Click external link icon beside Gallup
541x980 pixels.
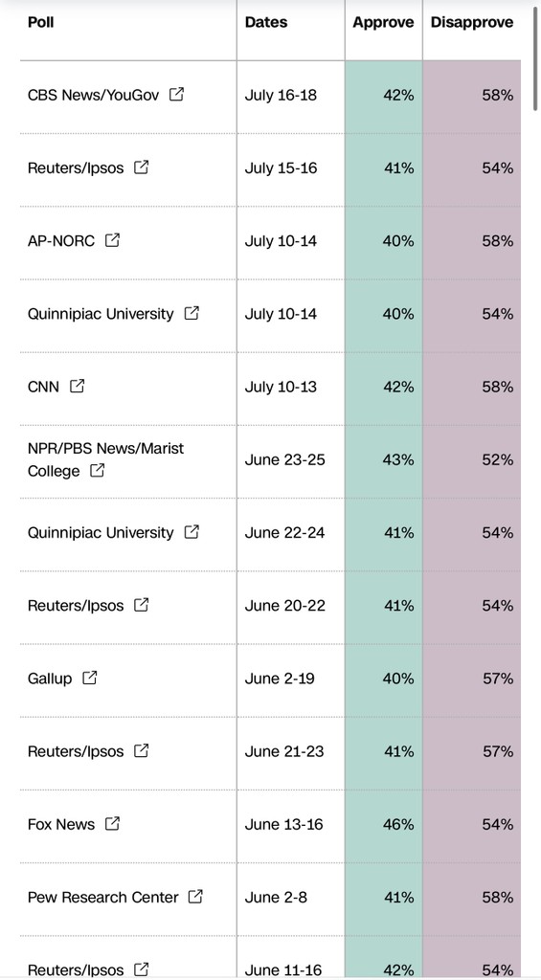90,678
